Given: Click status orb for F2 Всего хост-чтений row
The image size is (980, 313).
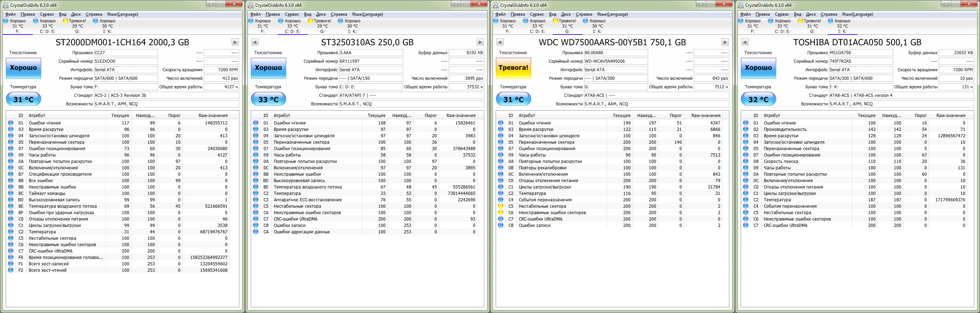Looking at the screenshot, I should pos(11,270).
